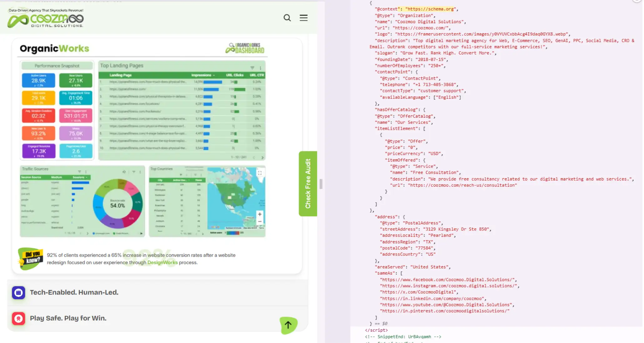
Task: Expand the Play Safe. Play for Win. section
Action: (158, 318)
